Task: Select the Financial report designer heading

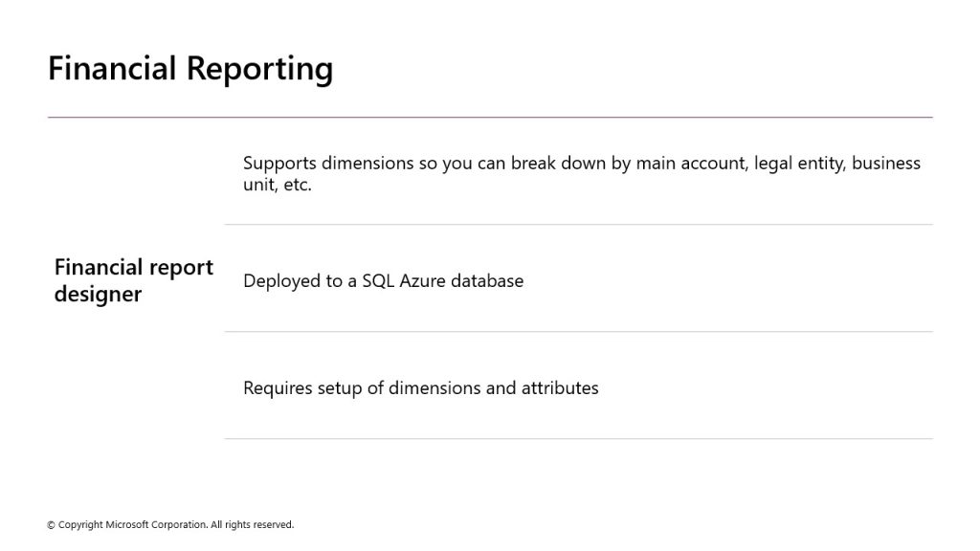Action: [x=134, y=280]
